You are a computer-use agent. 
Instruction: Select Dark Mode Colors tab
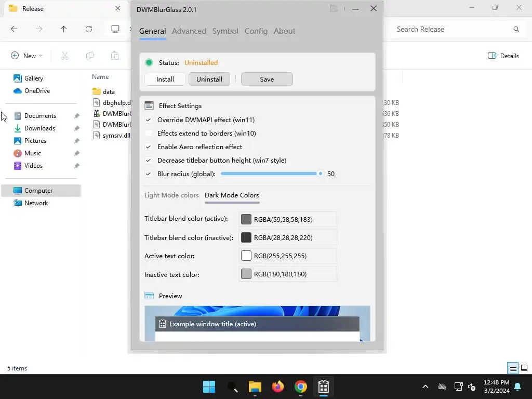[x=232, y=195]
